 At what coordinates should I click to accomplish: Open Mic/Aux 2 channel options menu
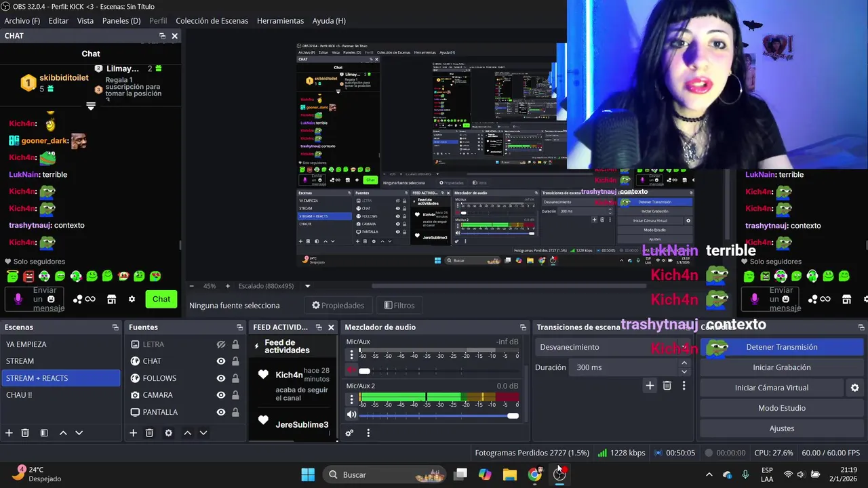point(351,399)
